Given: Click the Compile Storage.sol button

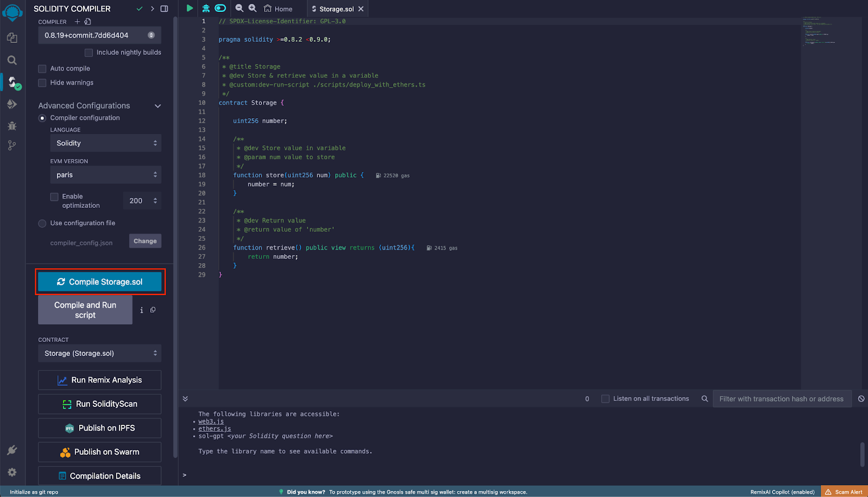Looking at the screenshot, I should point(100,282).
